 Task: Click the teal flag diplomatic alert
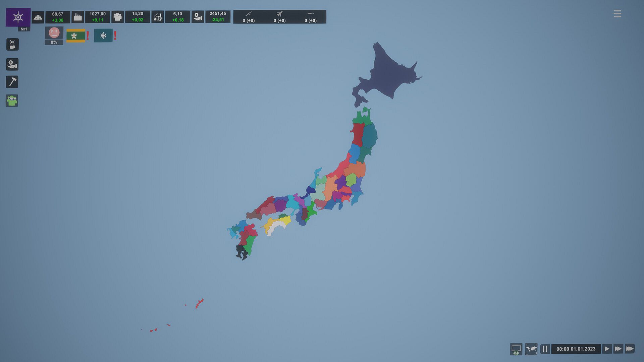(103, 36)
